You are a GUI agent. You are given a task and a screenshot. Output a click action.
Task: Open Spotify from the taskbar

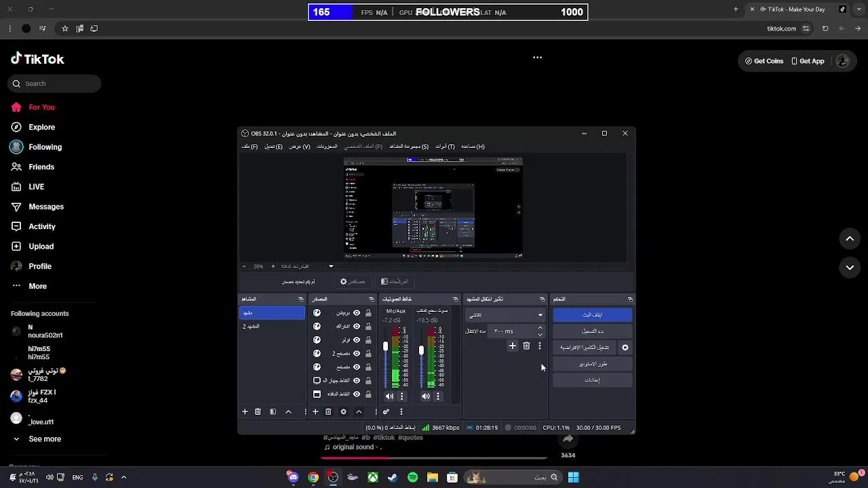pyautogui.click(x=413, y=477)
